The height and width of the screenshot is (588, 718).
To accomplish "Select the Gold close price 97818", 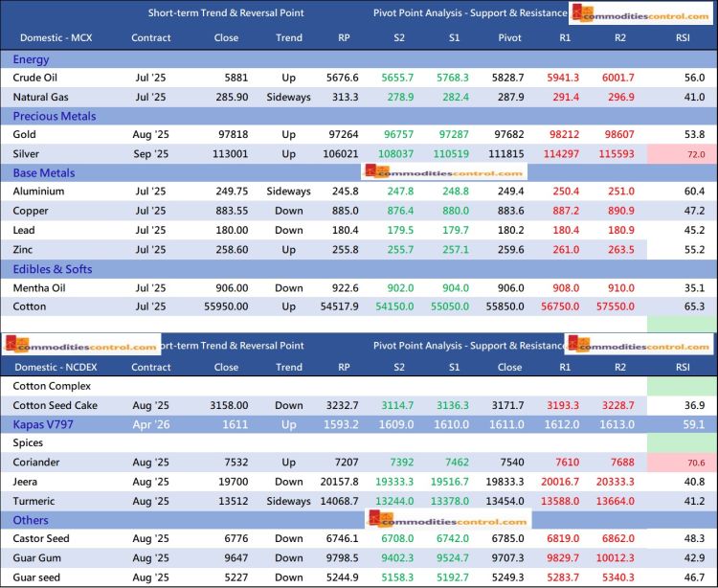I will coord(227,135).
